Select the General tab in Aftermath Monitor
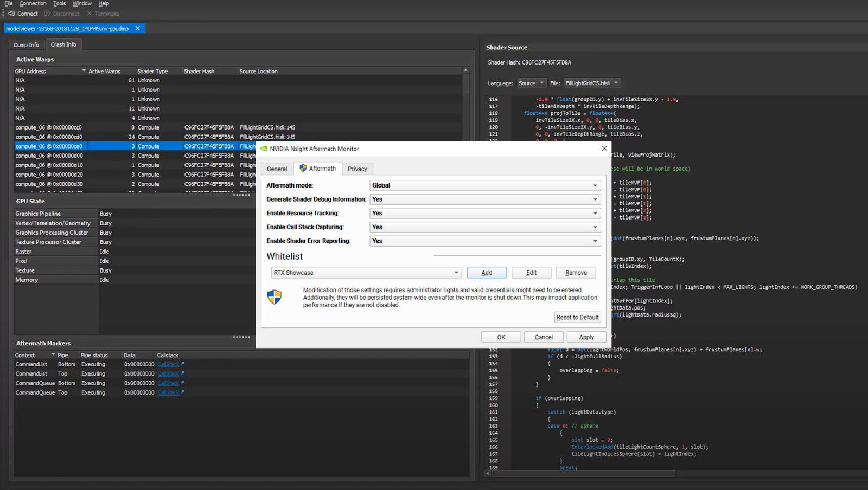868x490 pixels. 277,169
